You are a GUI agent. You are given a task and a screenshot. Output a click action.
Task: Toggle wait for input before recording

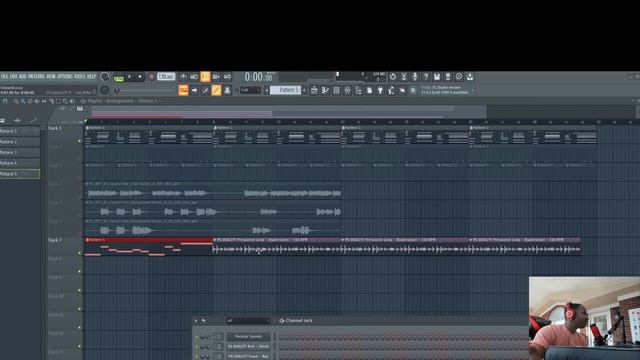[194, 77]
